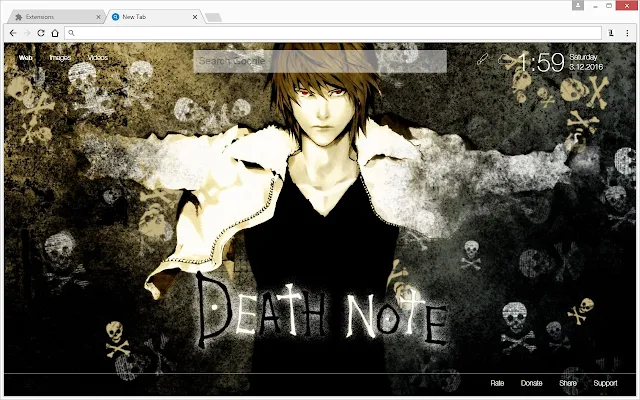Go to the Home page icon
The image size is (640, 400).
55,33
